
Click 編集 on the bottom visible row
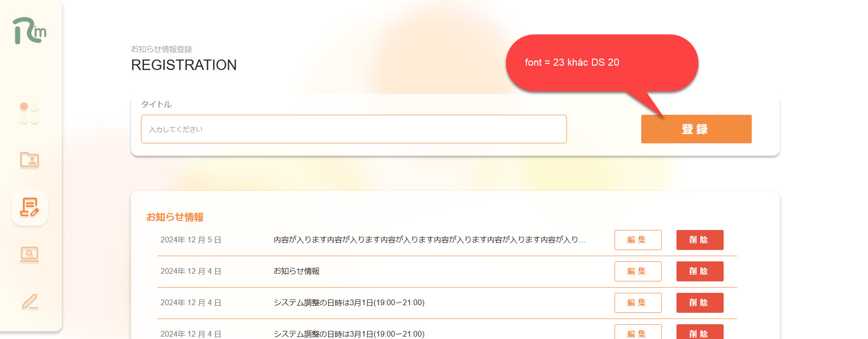tap(638, 332)
